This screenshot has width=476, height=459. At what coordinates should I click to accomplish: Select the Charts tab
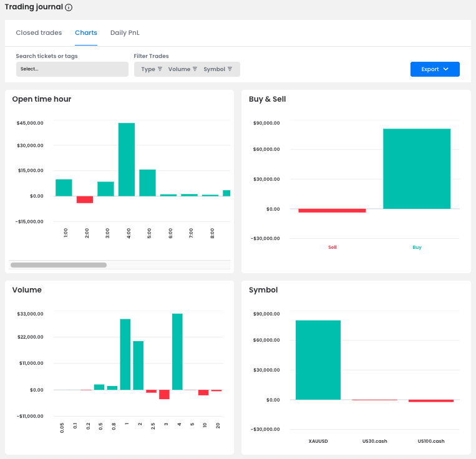[x=86, y=32]
